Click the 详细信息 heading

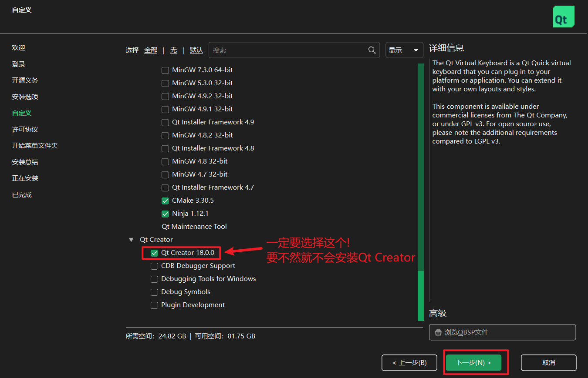(446, 48)
